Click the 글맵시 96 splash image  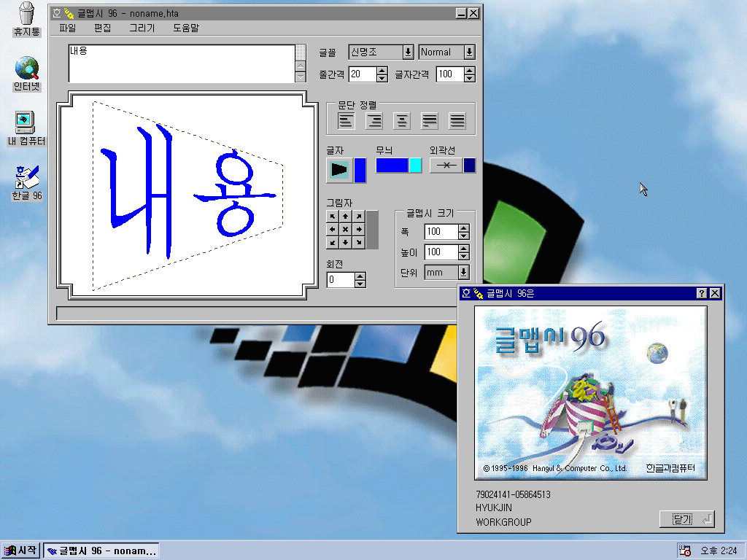pos(591,393)
